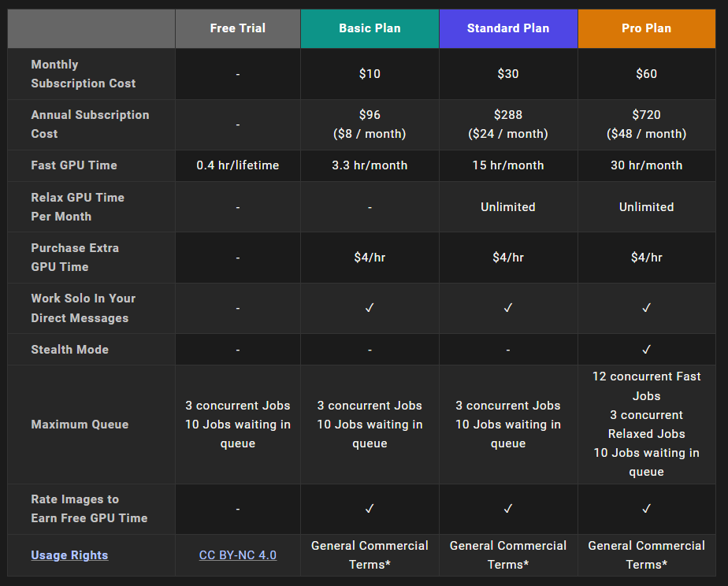Select the purple Standard Plan header
728x586 pixels.
coord(508,28)
